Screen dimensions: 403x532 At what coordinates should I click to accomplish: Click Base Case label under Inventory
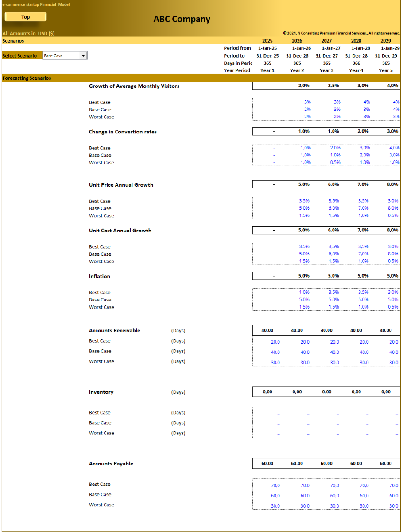(100, 423)
